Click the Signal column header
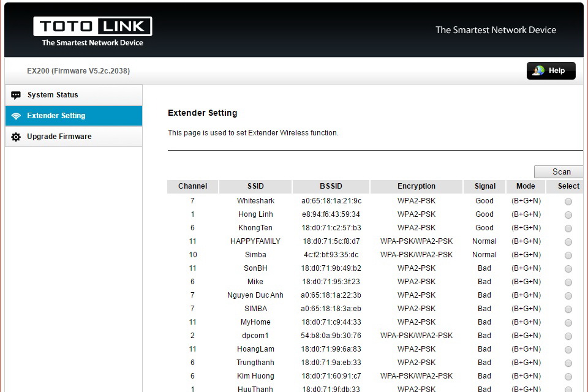The width and height of the screenshot is (588, 392). (484, 186)
